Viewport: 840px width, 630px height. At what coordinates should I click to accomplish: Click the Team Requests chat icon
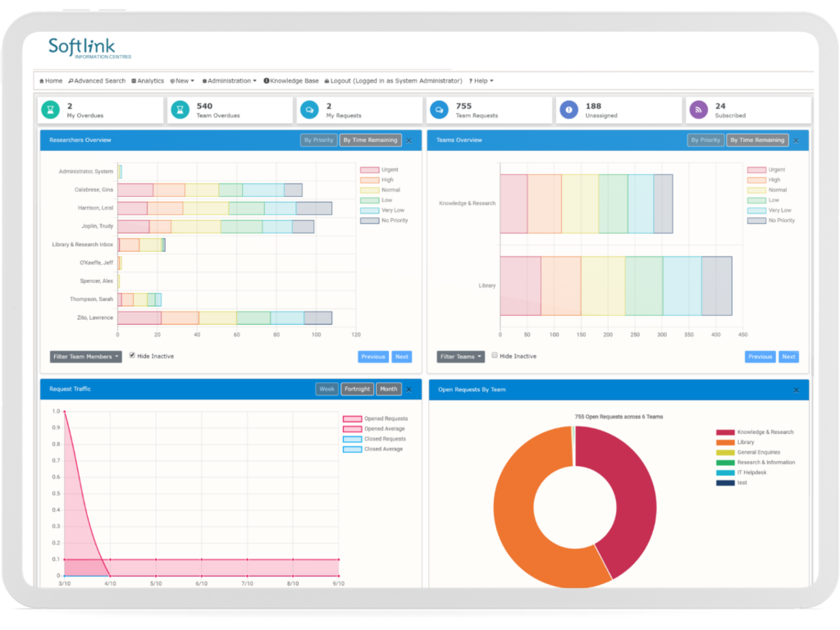coord(439,110)
